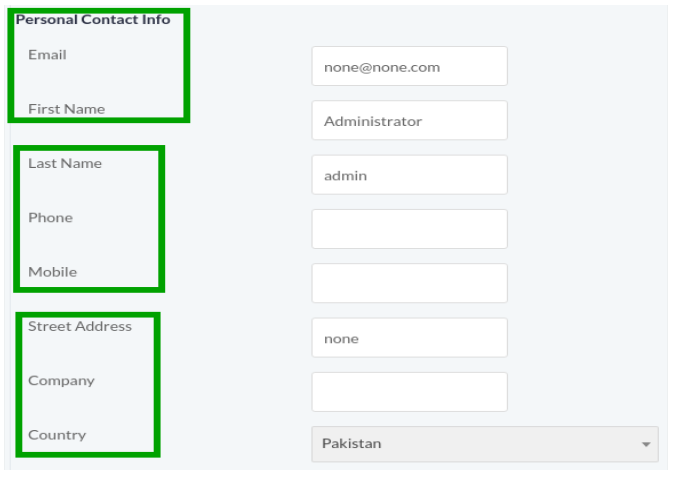Viewport: 676px width, 478px height.
Task: Click the arrow beside Pakistan
Action: (x=646, y=444)
